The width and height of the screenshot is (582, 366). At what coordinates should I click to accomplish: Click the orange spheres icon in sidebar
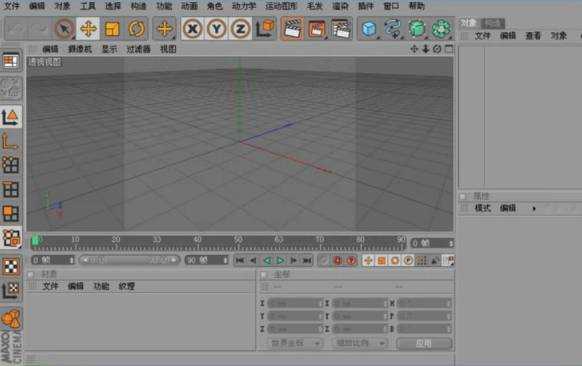tap(11, 319)
